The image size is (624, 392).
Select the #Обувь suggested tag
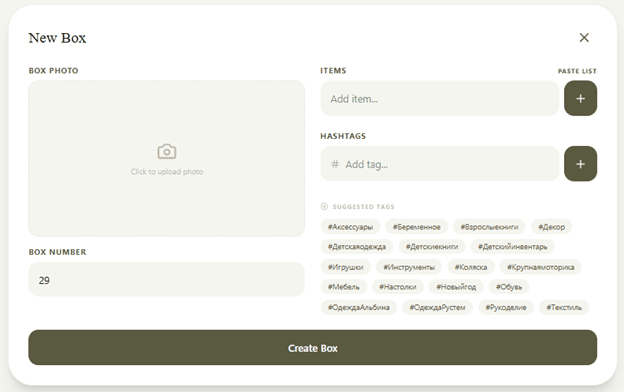click(x=509, y=287)
